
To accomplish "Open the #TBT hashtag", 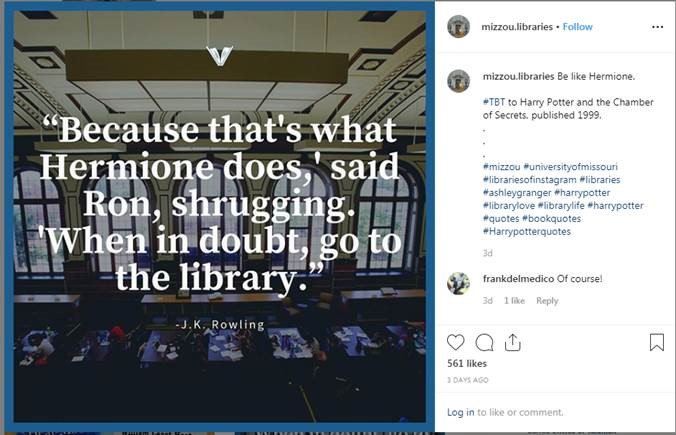I will click(494, 102).
